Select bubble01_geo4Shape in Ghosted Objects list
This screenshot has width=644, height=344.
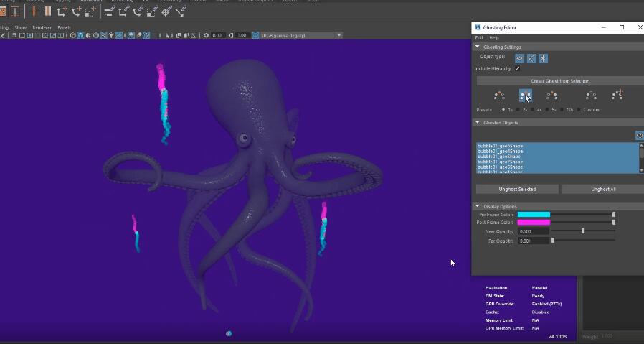click(558, 152)
